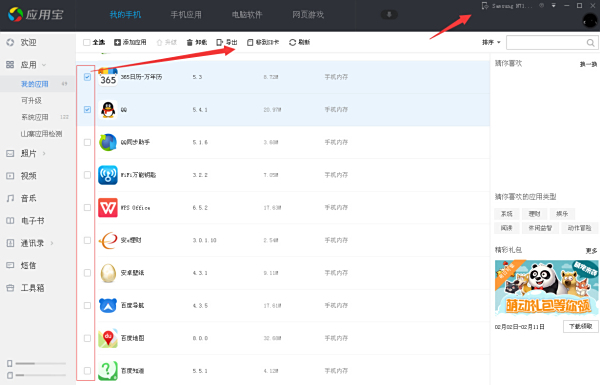Viewport: 600px width, 385px height.
Task: Open the 萌动礼包等你领 panda banner
Action: 546,288
